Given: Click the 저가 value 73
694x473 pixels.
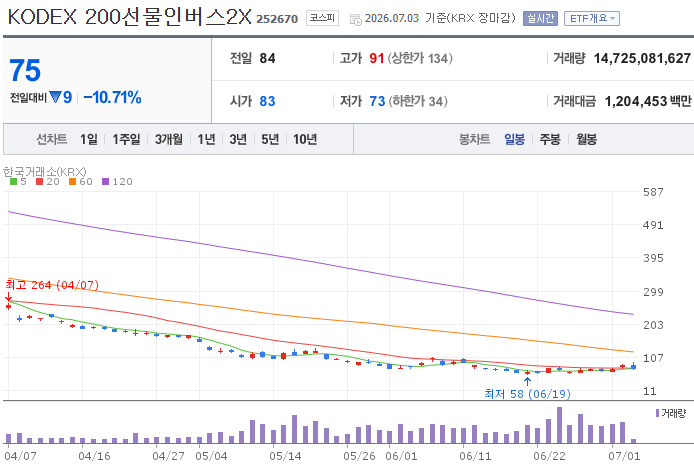Looking at the screenshot, I should 377,101.
